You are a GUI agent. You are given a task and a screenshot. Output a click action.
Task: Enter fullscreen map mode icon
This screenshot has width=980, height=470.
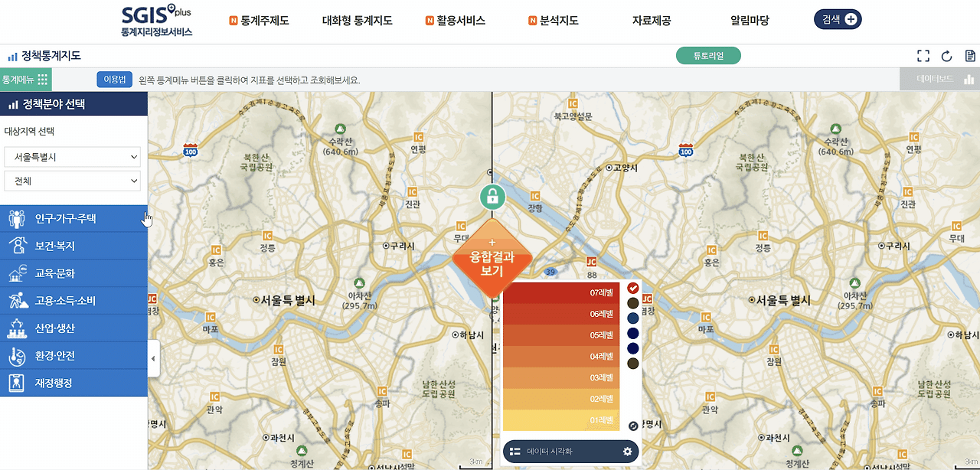(x=923, y=56)
